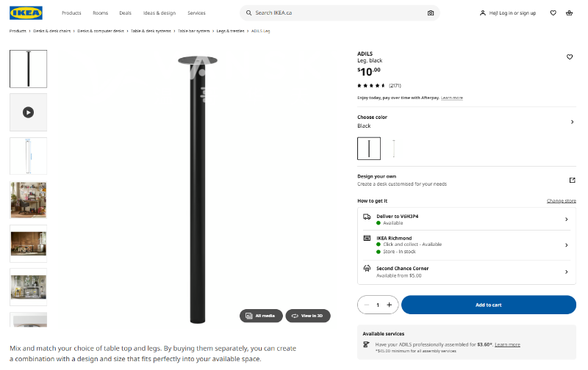Click the Search IKEA.ca field

338,13
